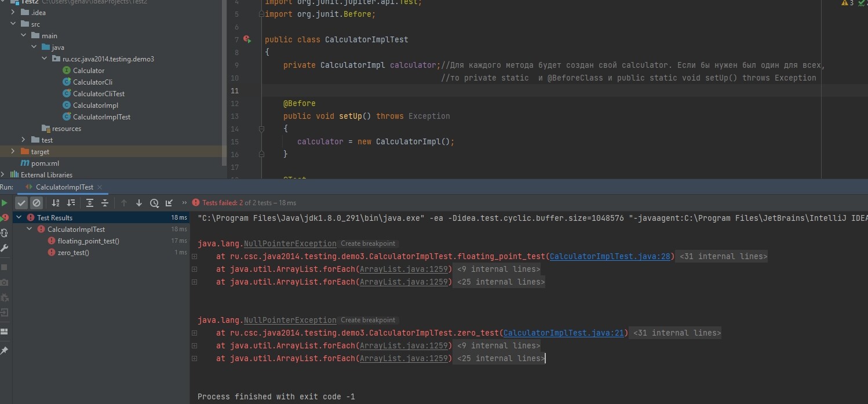868x404 pixels.
Task: Expand fold toggle beside floating_point_test trace line
Action: (195, 256)
